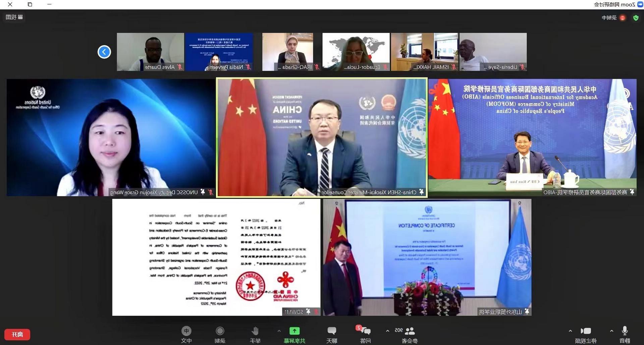644x345 pixels.
Task: Click the 录制中 recording status text
Action: (609, 18)
